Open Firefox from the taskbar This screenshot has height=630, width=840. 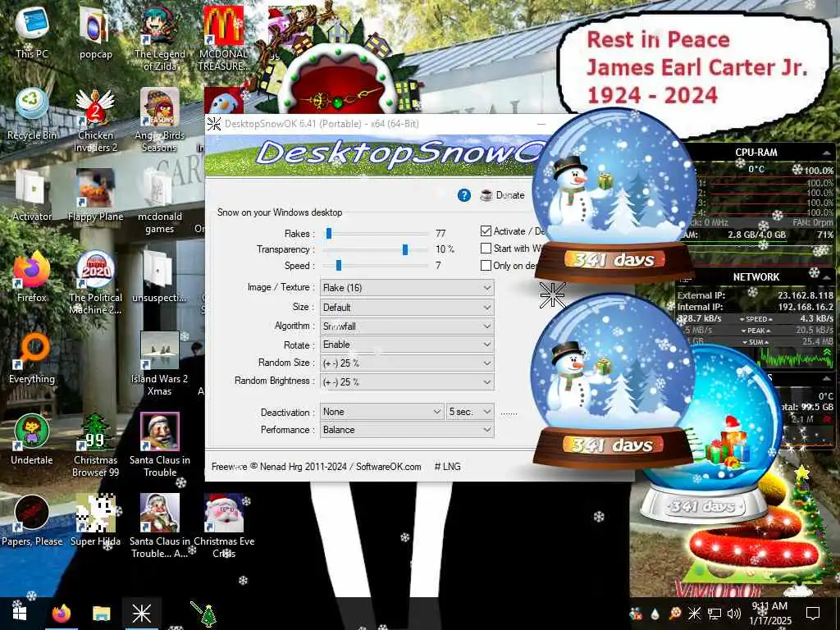(61, 614)
